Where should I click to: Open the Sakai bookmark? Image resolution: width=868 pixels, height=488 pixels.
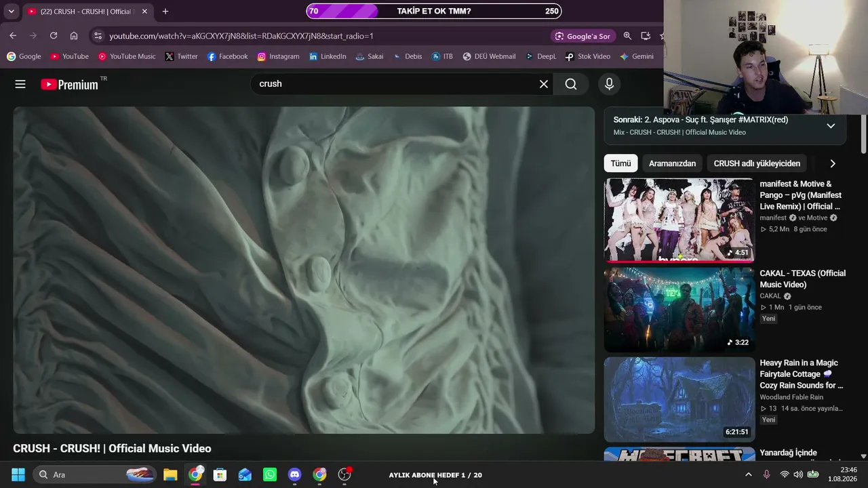370,56
